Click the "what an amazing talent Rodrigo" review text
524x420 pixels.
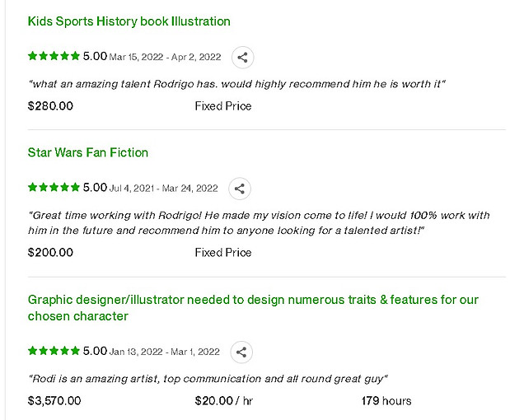(x=237, y=84)
